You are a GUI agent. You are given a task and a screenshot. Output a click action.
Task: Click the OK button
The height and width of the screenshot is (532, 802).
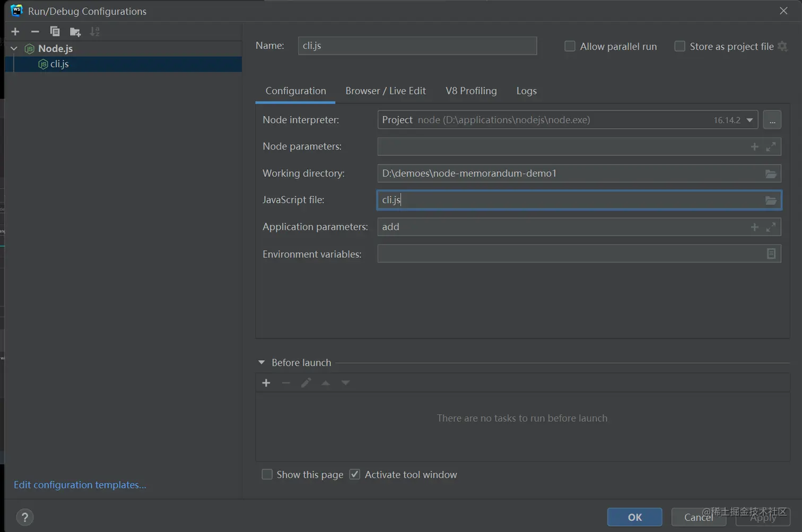[634, 517]
